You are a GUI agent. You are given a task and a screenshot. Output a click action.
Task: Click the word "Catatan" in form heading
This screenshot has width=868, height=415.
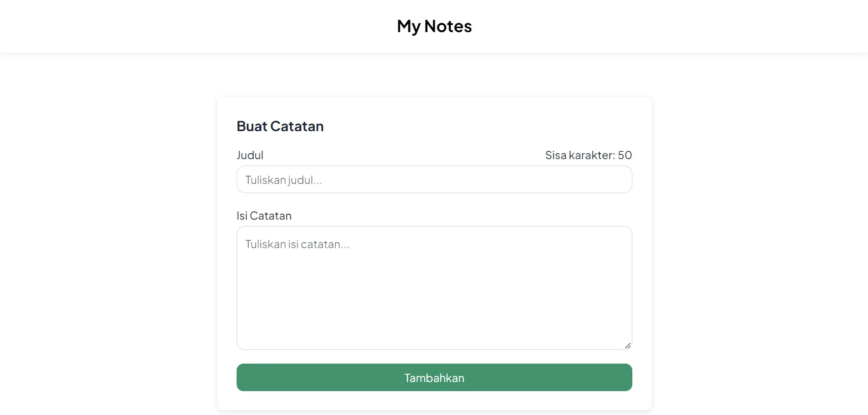[x=297, y=126]
